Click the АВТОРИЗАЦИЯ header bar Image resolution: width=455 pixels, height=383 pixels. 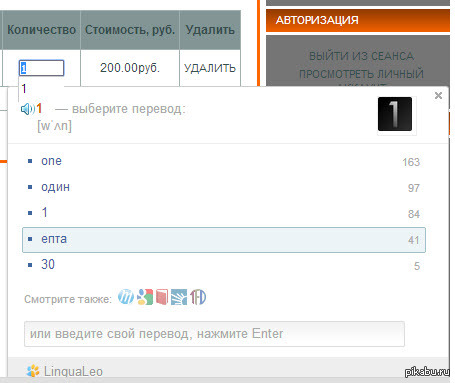pyautogui.click(x=358, y=20)
